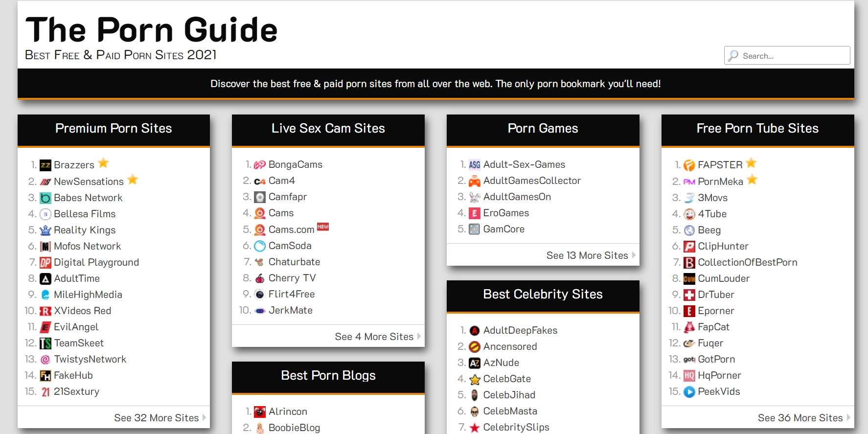Open the TwistysNetwork link
868x434 pixels.
coord(90,359)
